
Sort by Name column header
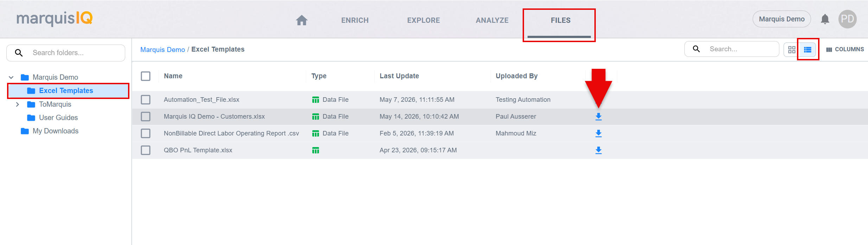173,76
